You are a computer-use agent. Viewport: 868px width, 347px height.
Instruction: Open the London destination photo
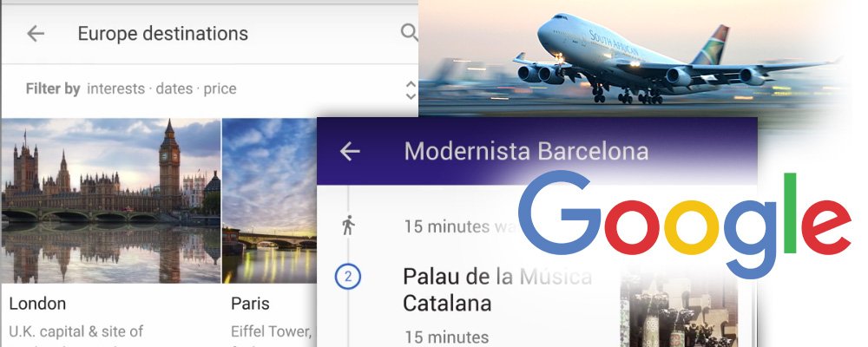[111, 201]
